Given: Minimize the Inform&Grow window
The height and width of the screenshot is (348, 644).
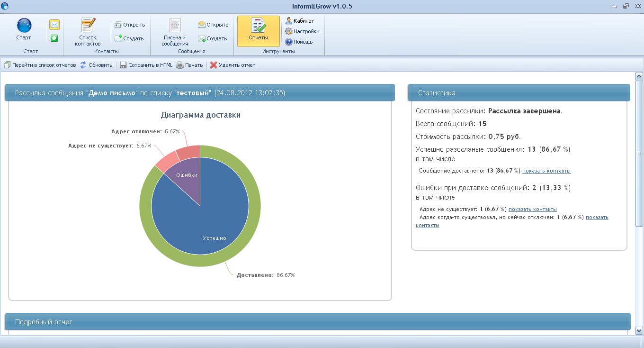Looking at the screenshot, I should 615,6.
